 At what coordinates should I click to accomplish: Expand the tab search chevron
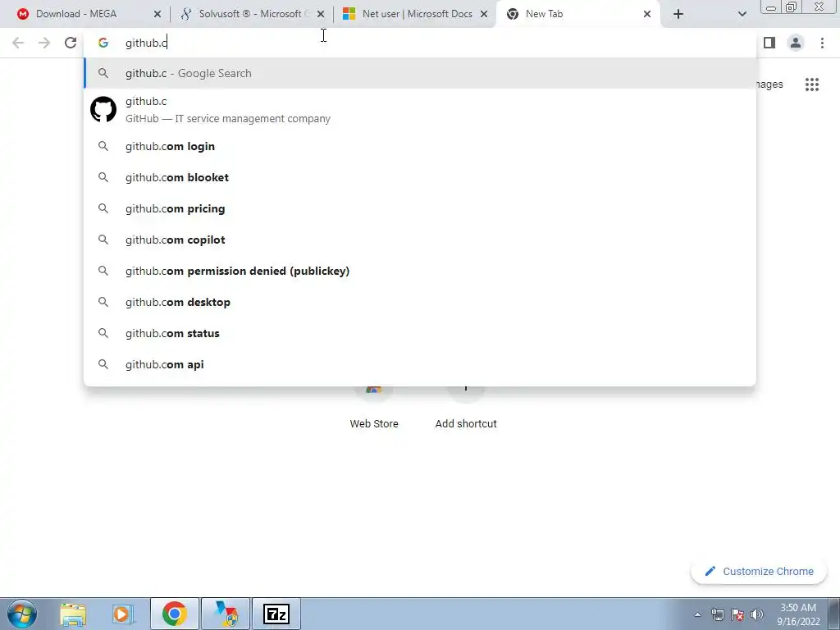tap(742, 14)
